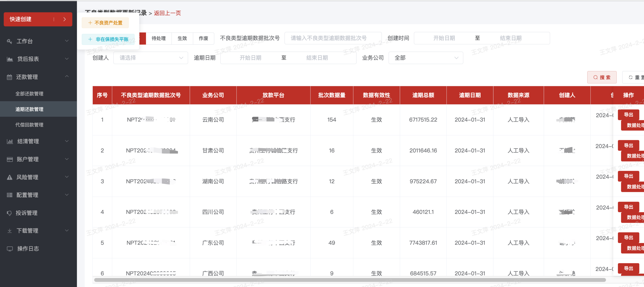Click the 投诉管理 icon in sidebar
The height and width of the screenshot is (287, 644).
tap(9, 213)
